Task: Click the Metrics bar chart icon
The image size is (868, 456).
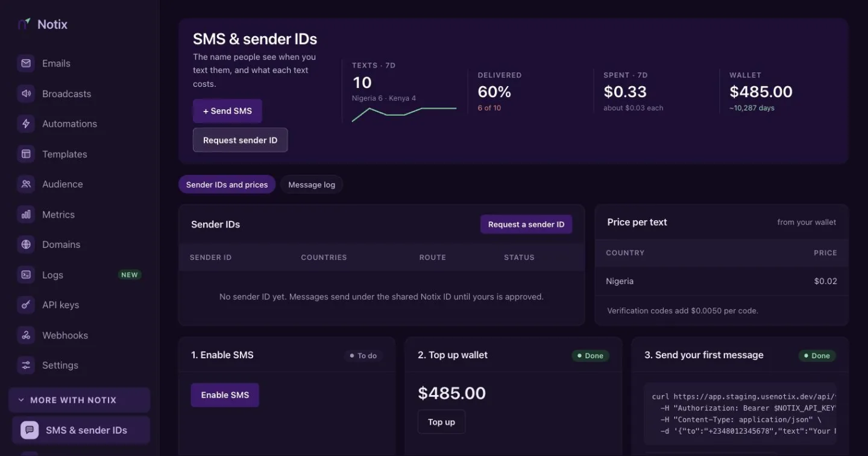Action: pyautogui.click(x=26, y=214)
